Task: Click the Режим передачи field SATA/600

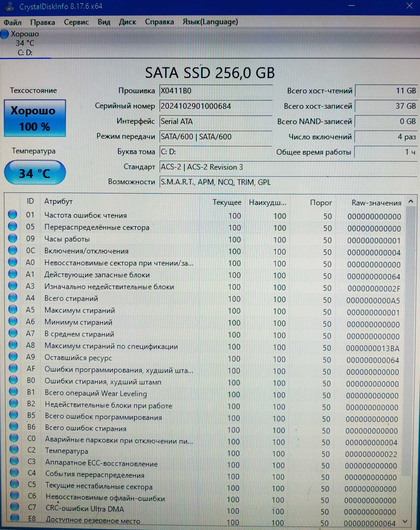Action: [216, 137]
